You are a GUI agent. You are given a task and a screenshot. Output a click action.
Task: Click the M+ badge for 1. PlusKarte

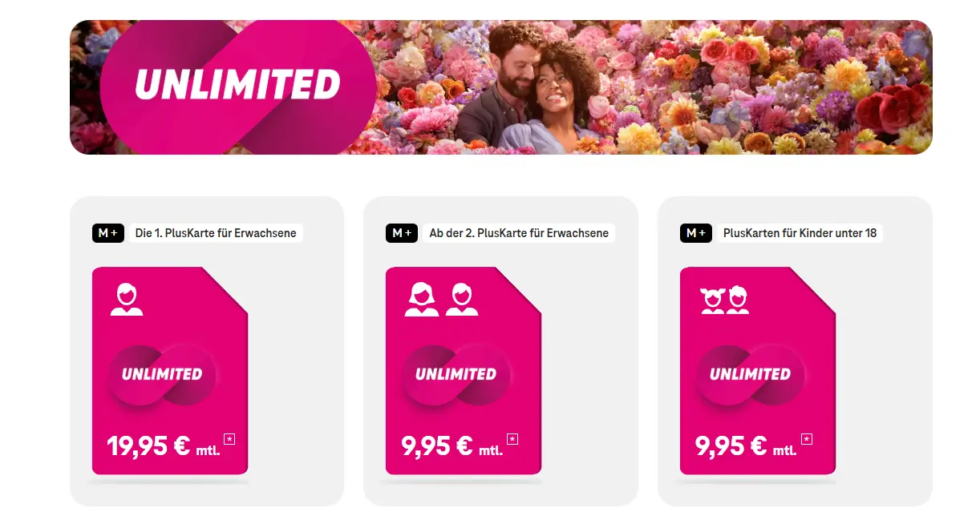pyautogui.click(x=108, y=233)
